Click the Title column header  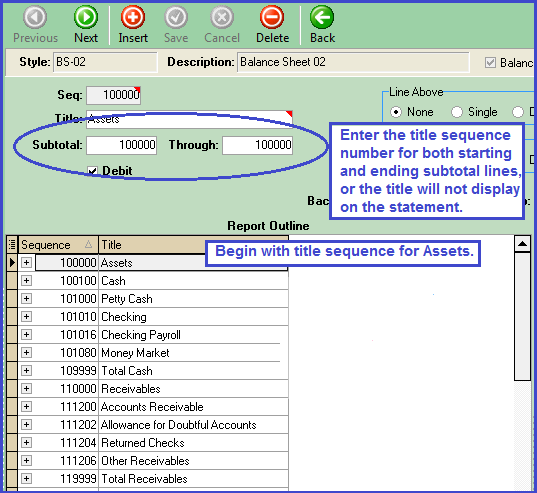click(152, 244)
